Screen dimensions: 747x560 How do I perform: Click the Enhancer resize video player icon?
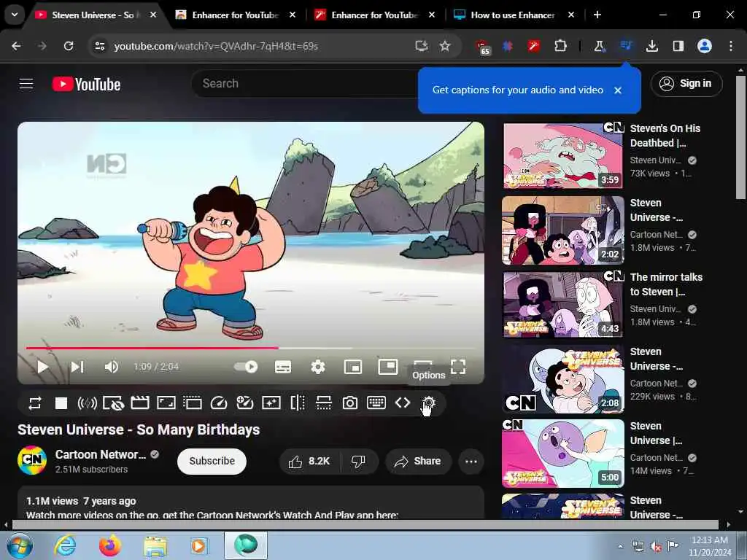(x=166, y=403)
